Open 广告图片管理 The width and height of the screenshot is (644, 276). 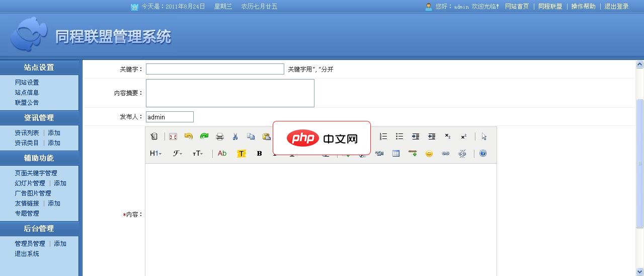tap(33, 193)
